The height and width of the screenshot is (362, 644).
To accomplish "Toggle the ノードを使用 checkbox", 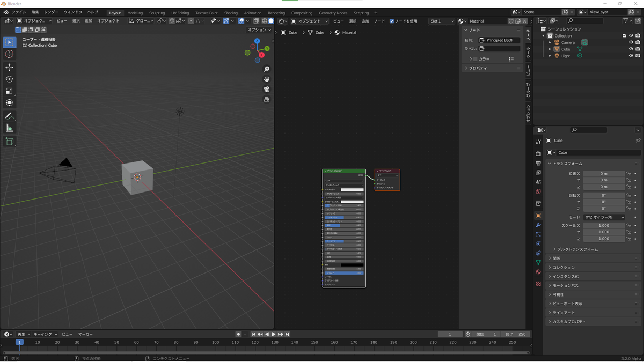I will point(392,21).
